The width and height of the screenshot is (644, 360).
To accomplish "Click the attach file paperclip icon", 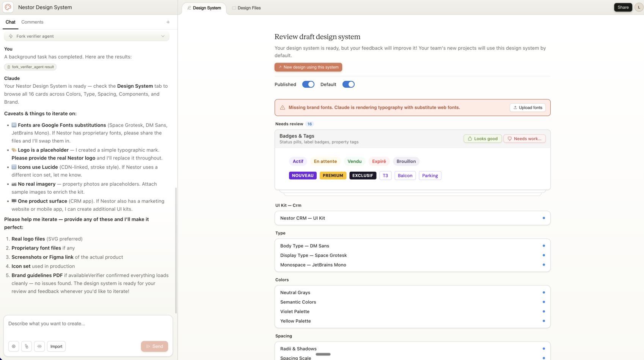I will tap(27, 346).
